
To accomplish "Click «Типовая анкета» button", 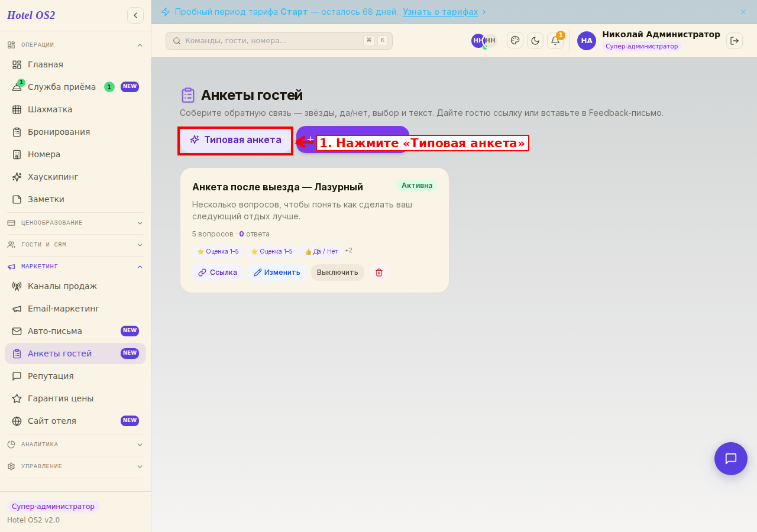I will [235, 140].
